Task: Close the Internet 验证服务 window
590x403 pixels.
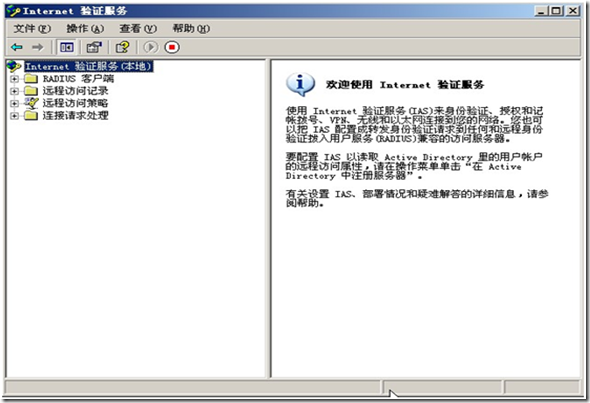Action: click(573, 11)
